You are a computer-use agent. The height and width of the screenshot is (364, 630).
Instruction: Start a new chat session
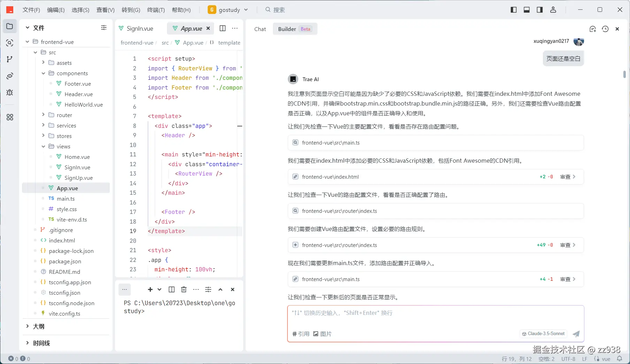point(593,29)
